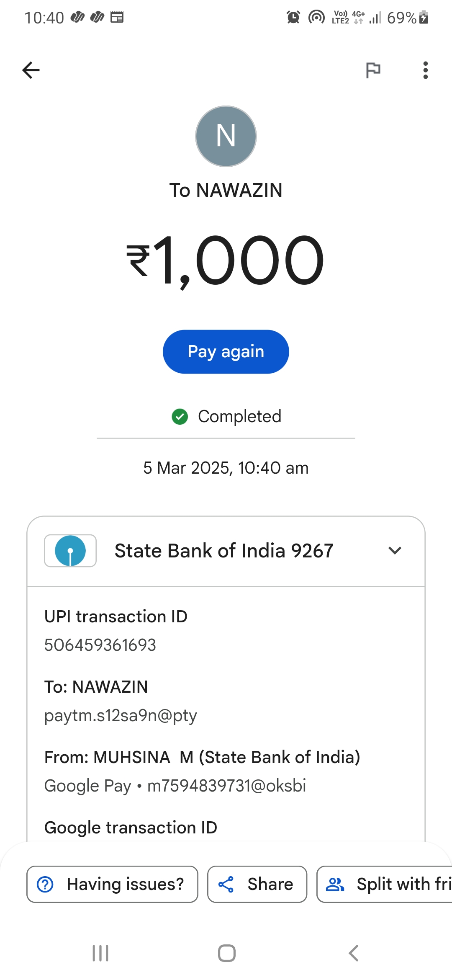Tap the green Completed checkmark icon
Screen dimensions: 452x980
180,417
